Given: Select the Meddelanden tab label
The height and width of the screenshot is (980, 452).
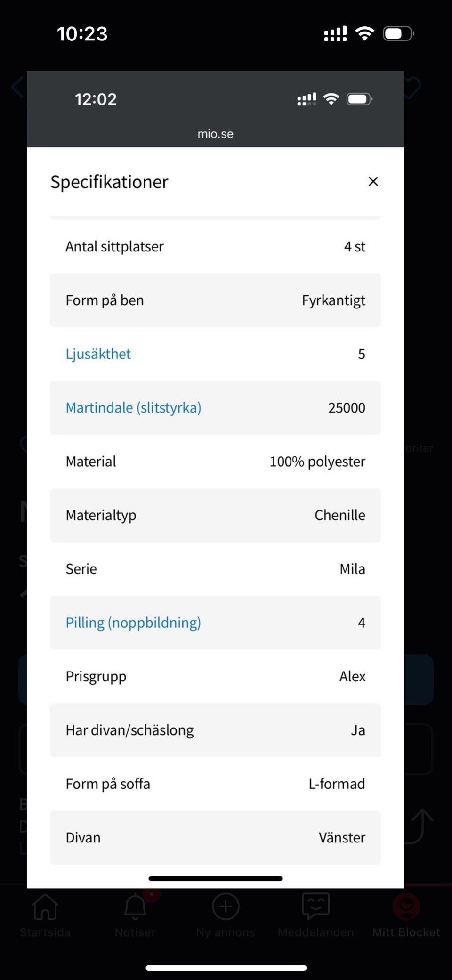Looking at the screenshot, I should [315, 932].
